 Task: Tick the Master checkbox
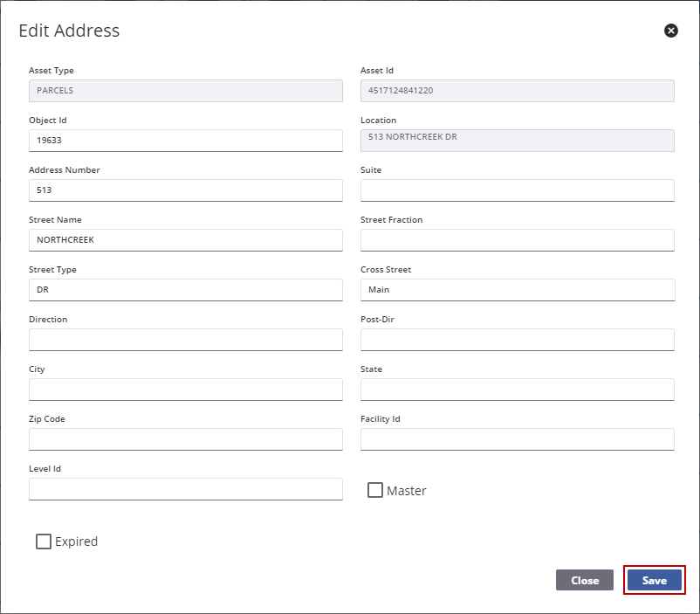pyautogui.click(x=375, y=490)
